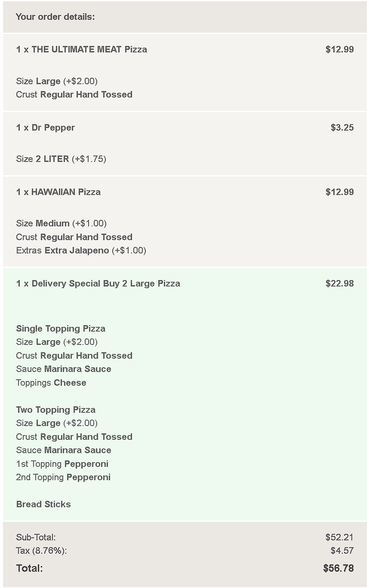
Task: Click the Toppings Cheese line
Action: [x=51, y=383]
